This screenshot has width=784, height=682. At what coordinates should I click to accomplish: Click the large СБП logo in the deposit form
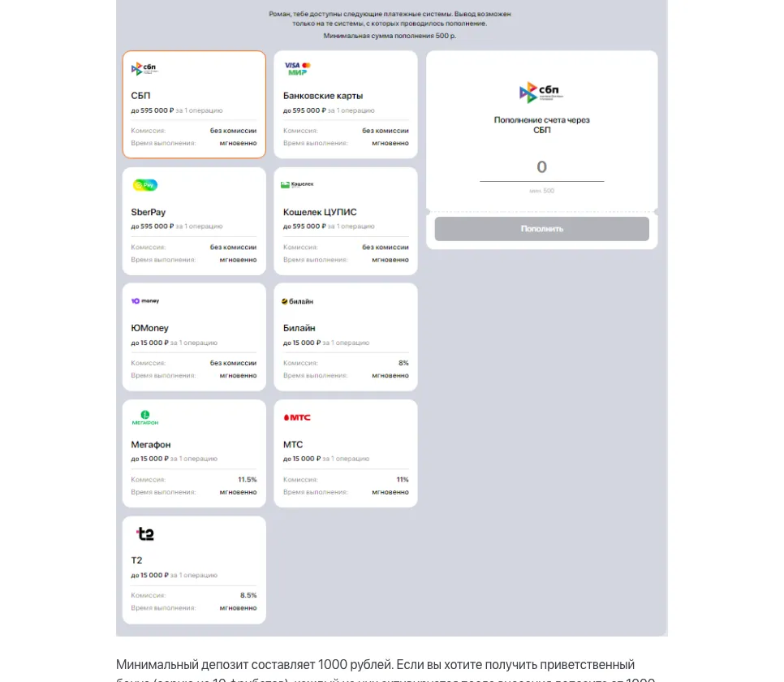tap(541, 93)
